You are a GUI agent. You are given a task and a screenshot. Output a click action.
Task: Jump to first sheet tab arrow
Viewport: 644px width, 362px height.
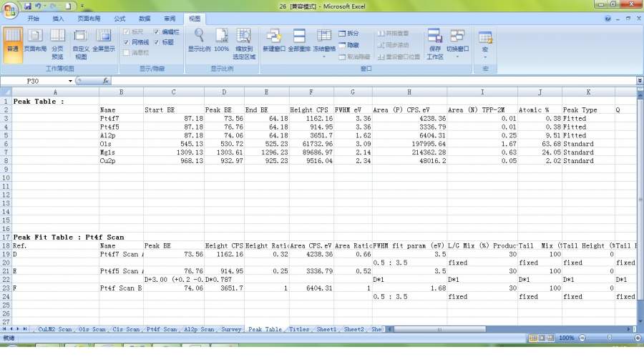[x=4, y=329]
